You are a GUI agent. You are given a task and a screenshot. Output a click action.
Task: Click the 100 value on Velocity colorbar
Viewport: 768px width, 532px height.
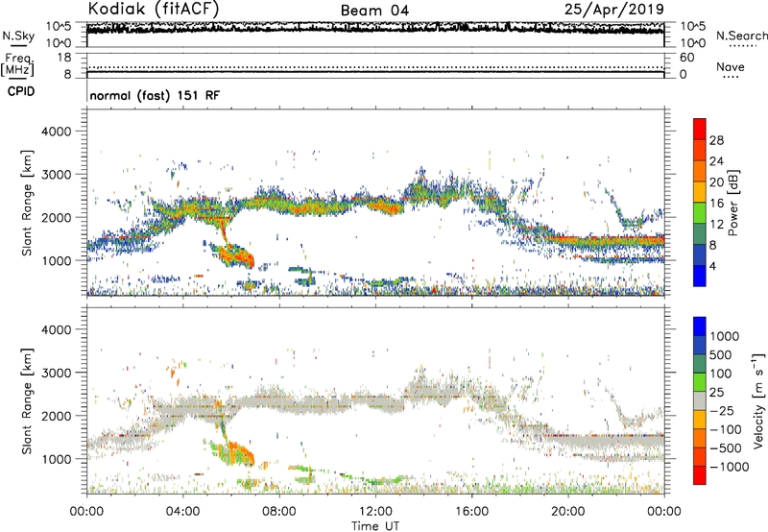coord(721,374)
